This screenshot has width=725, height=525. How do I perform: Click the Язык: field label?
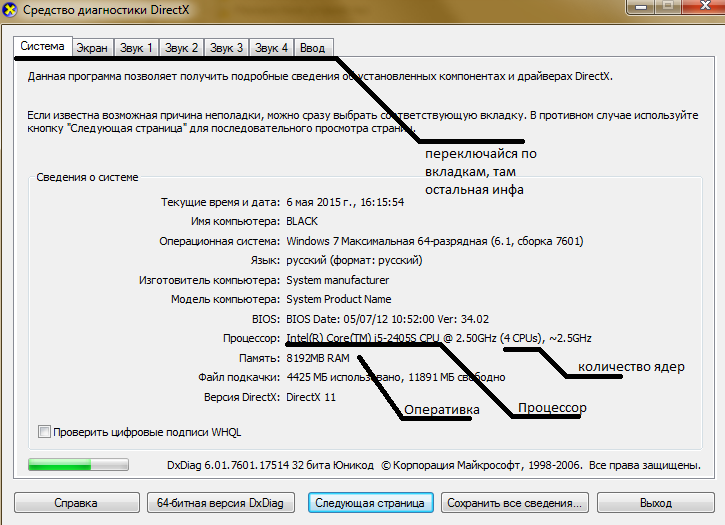coord(265,260)
